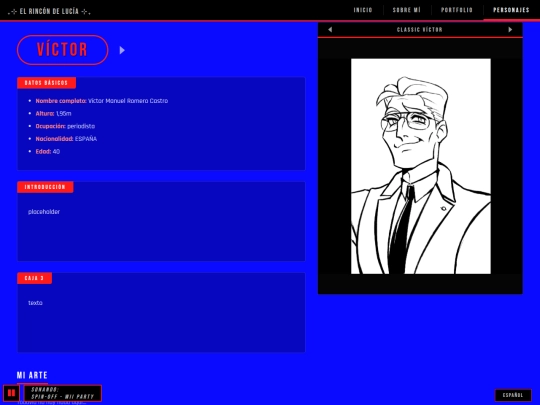
Task: Click the Nombre completo line
Action: pos(102,101)
